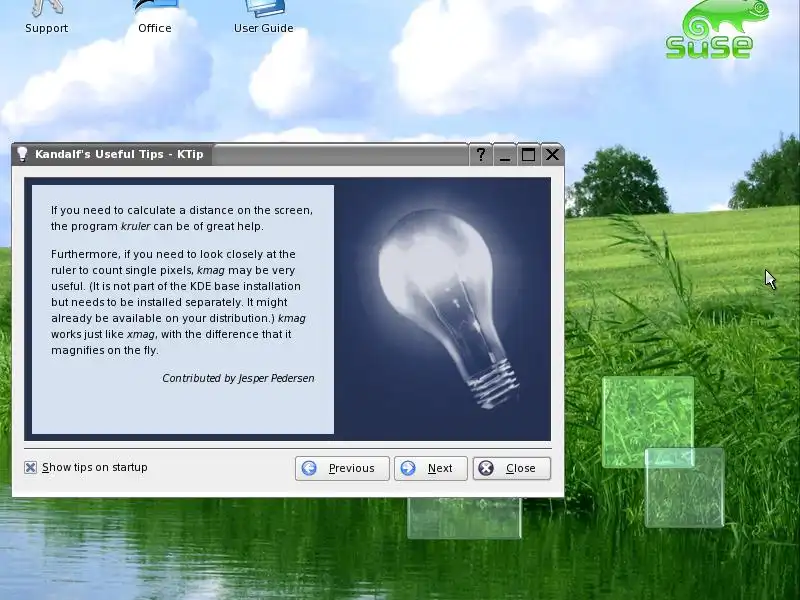Screen dimensions: 800x600
Task: Click the Close button in KTip dialog
Action: [512, 468]
